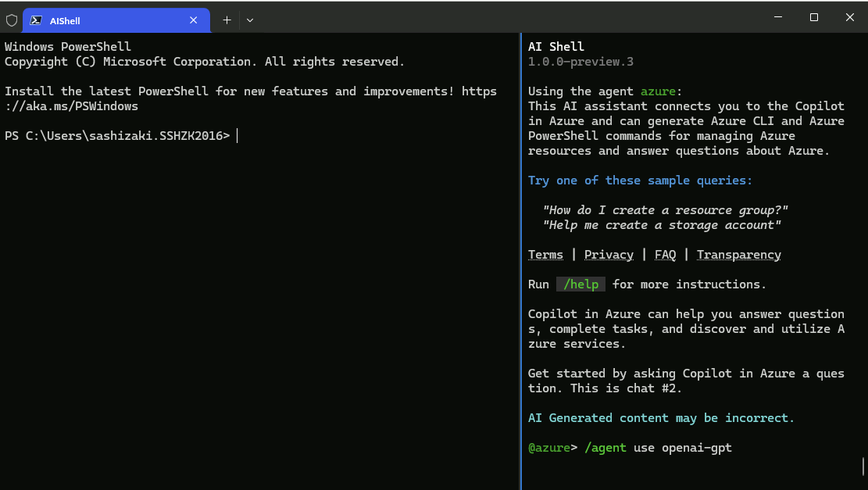Click the AI Shell pane scrollbar
The width and height of the screenshot is (868, 490).
(863, 467)
